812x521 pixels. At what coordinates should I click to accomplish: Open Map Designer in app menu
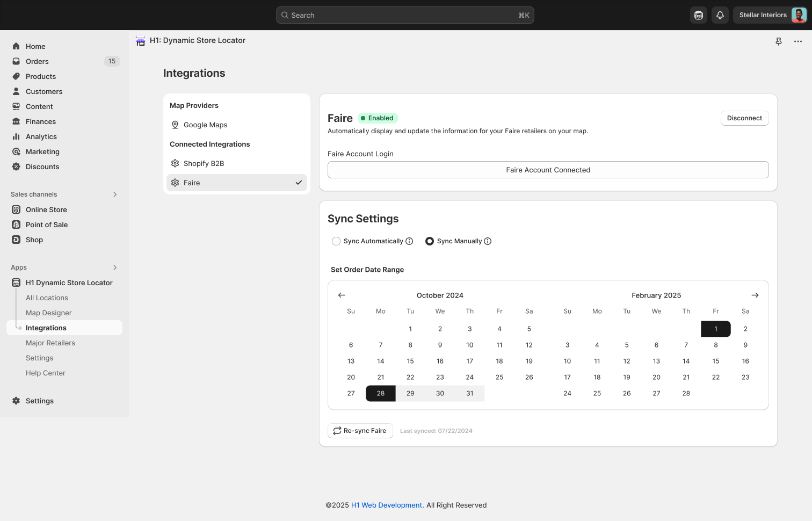[x=48, y=313]
